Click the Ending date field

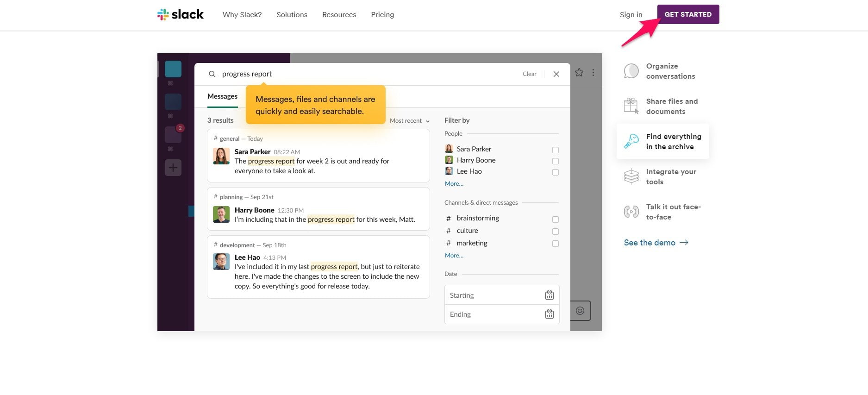pos(502,314)
